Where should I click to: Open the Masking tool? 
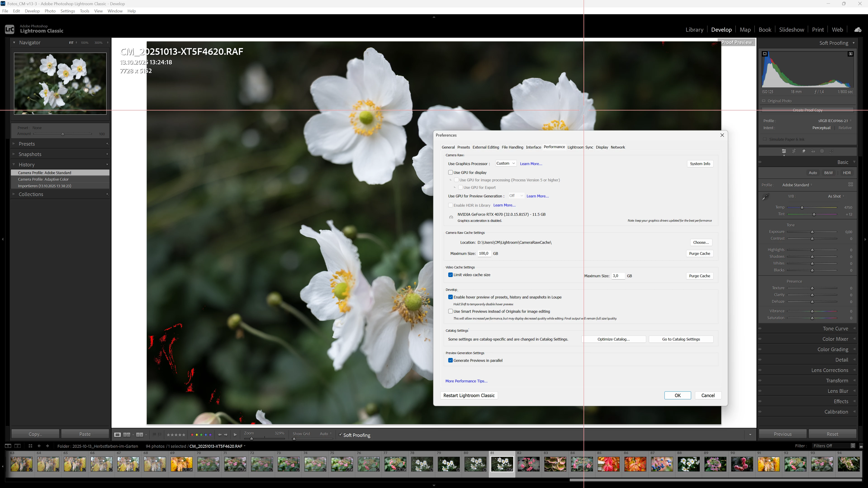coord(822,151)
